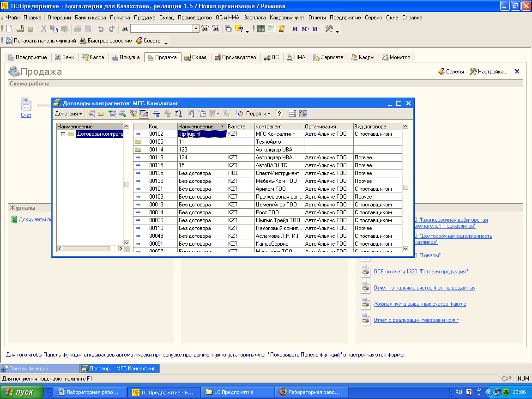The height and width of the screenshot is (399, 532).
Task: Click the cut scissors icon
Action: [43, 29]
